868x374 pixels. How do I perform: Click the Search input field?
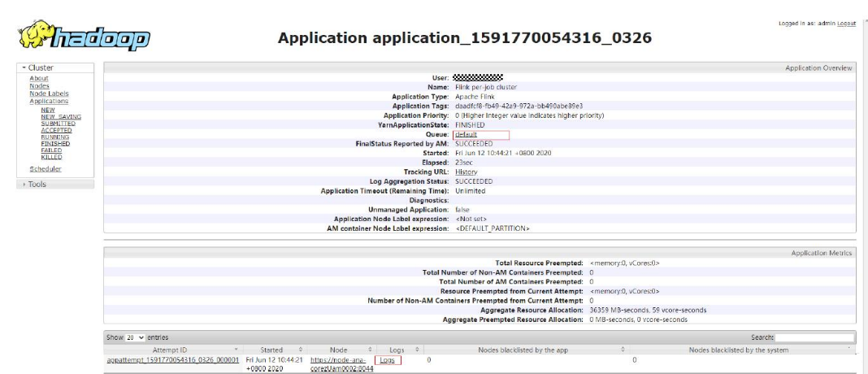click(815, 337)
